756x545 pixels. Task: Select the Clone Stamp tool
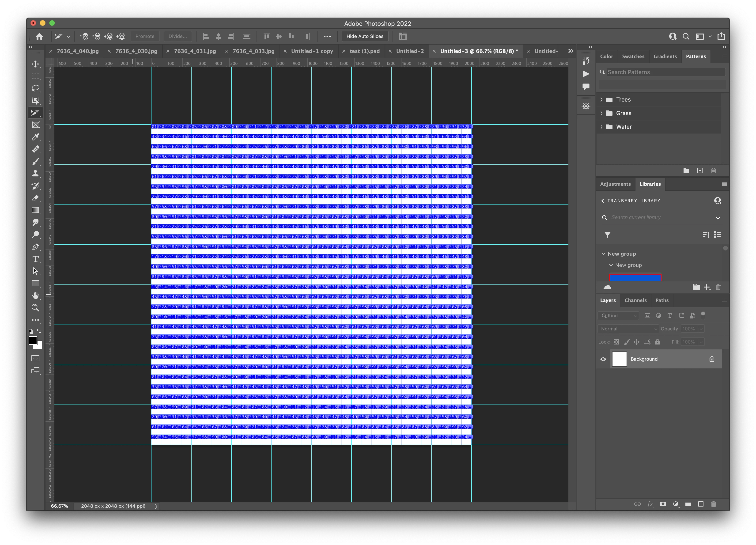click(x=35, y=174)
